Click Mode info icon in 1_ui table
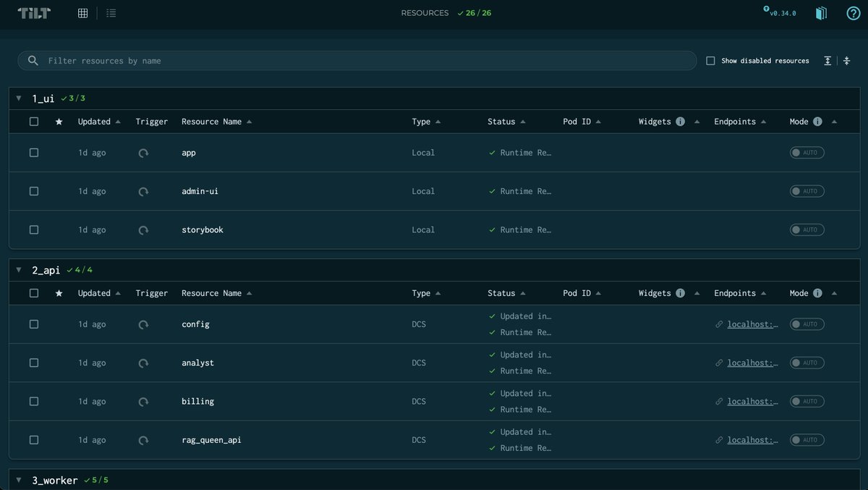This screenshot has width=868, height=490. point(817,122)
